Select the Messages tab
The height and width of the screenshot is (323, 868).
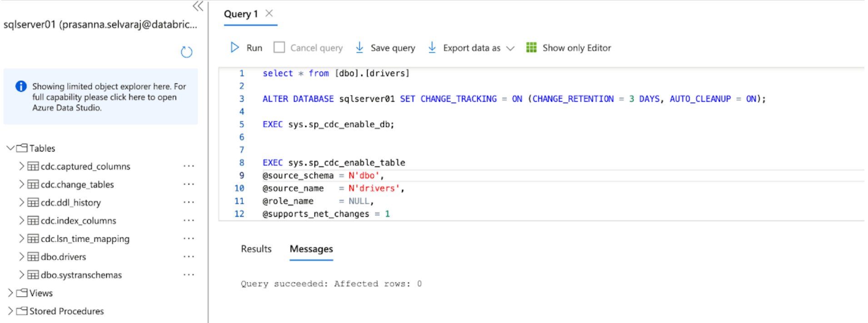[311, 249]
